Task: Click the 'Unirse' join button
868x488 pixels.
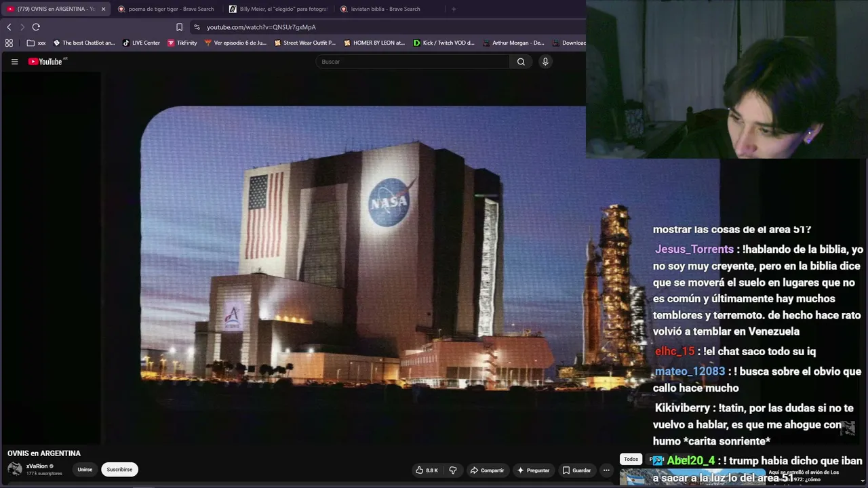Action: pos(85,470)
